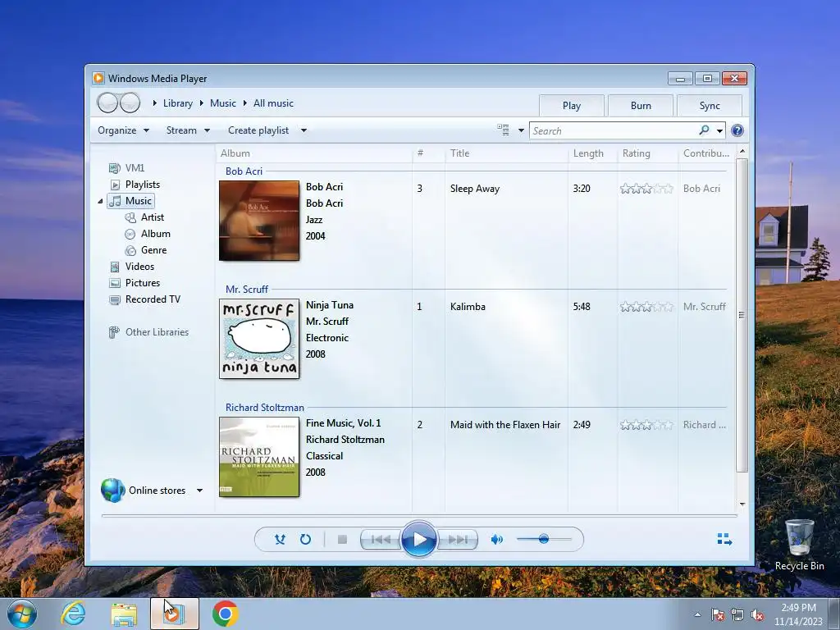Image resolution: width=840 pixels, height=630 pixels.
Task: Sort by the Length column header
Action: (592, 153)
